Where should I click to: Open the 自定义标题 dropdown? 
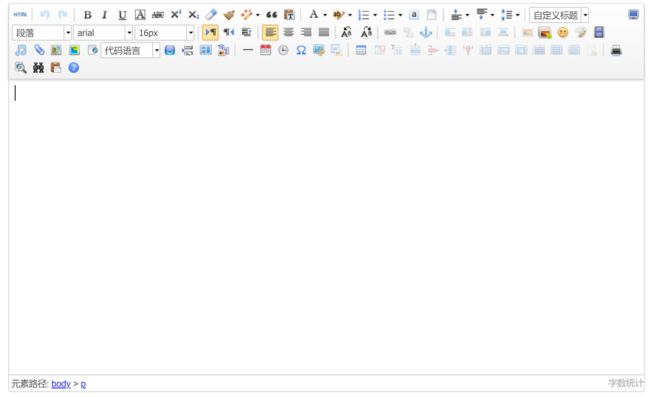tap(559, 15)
